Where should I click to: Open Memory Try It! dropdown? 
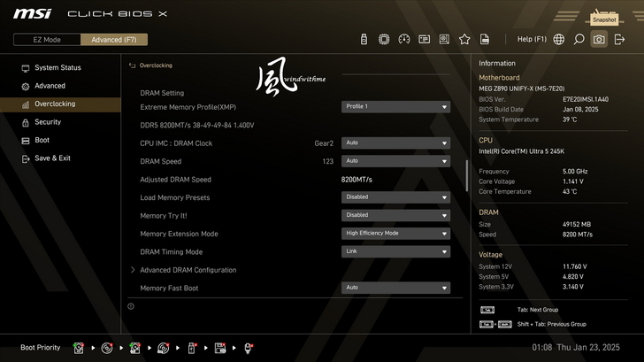[395, 215]
